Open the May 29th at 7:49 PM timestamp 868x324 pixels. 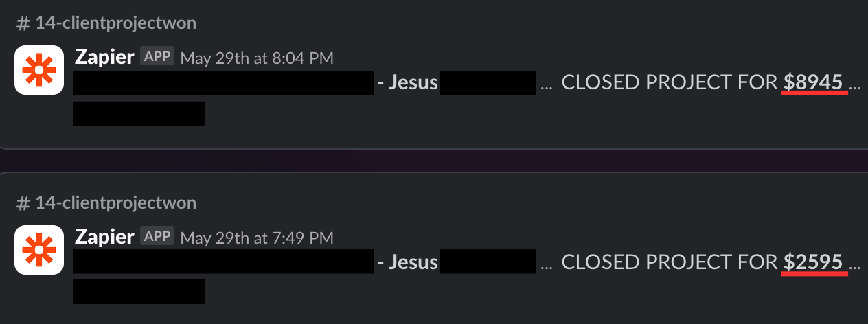[x=257, y=238]
